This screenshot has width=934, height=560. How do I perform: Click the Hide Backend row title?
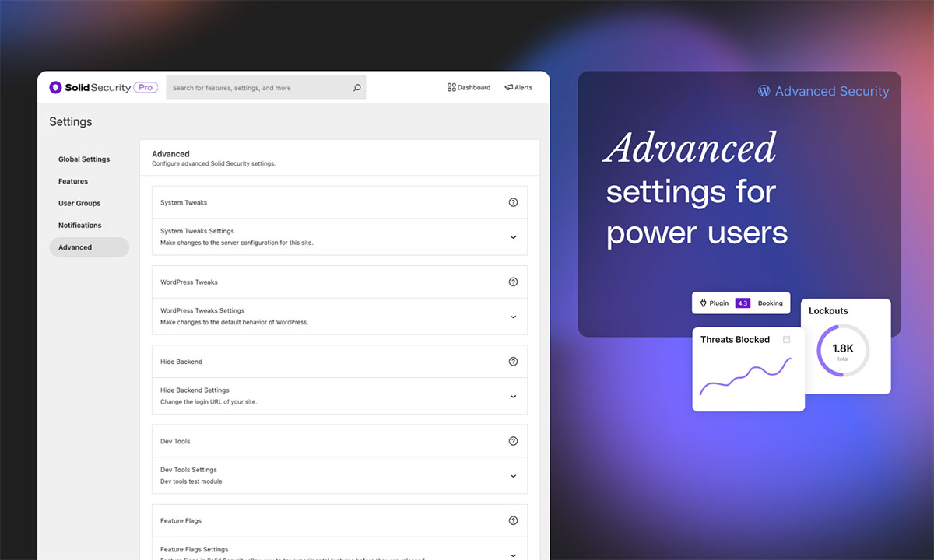(181, 362)
